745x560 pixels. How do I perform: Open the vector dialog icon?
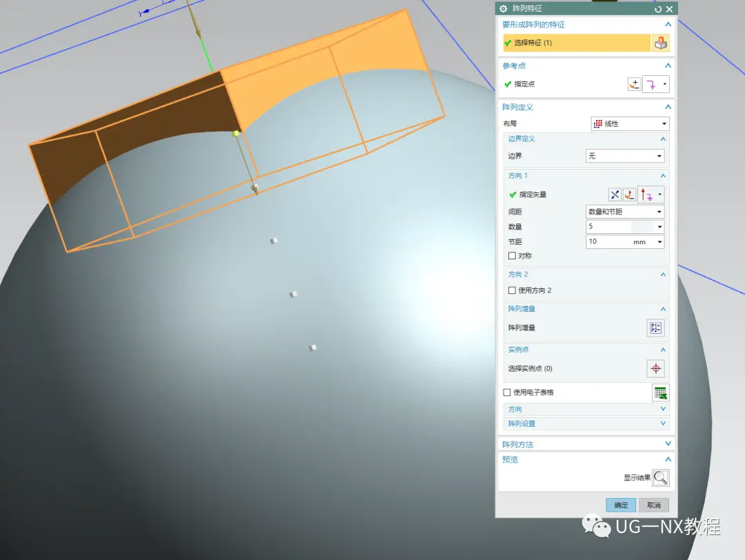(x=629, y=194)
